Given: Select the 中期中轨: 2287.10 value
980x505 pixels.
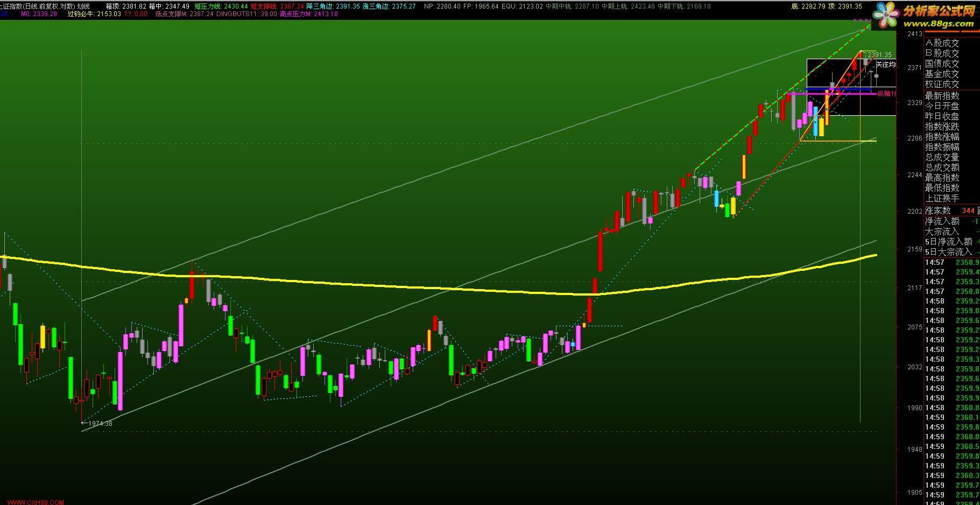Looking at the screenshot, I should [x=572, y=6].
